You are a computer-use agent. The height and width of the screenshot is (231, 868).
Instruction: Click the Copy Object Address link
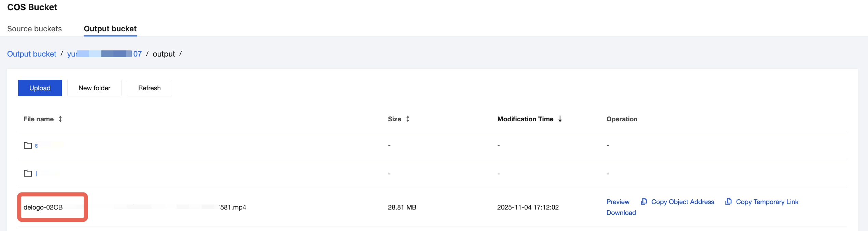click(x=683, y=202)
